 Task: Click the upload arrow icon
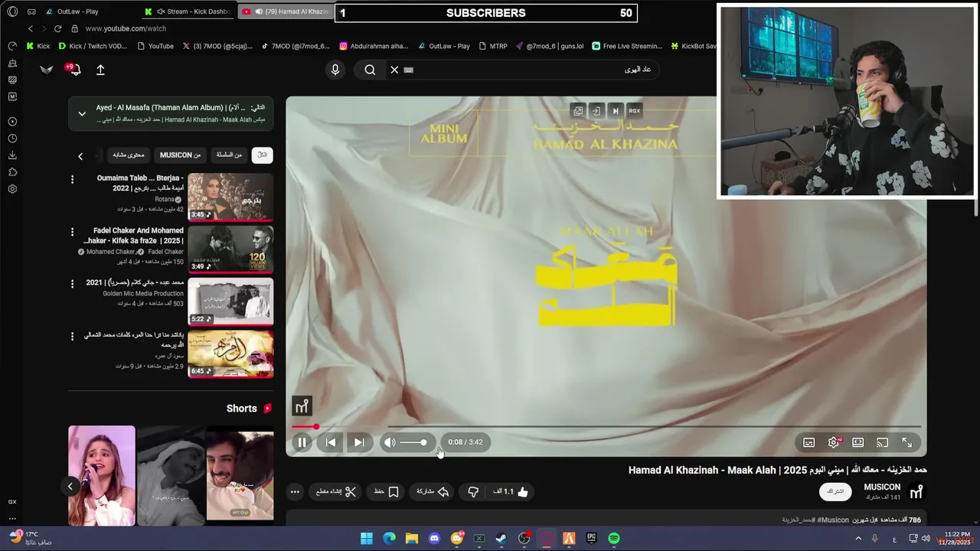(x=100, y=70)
